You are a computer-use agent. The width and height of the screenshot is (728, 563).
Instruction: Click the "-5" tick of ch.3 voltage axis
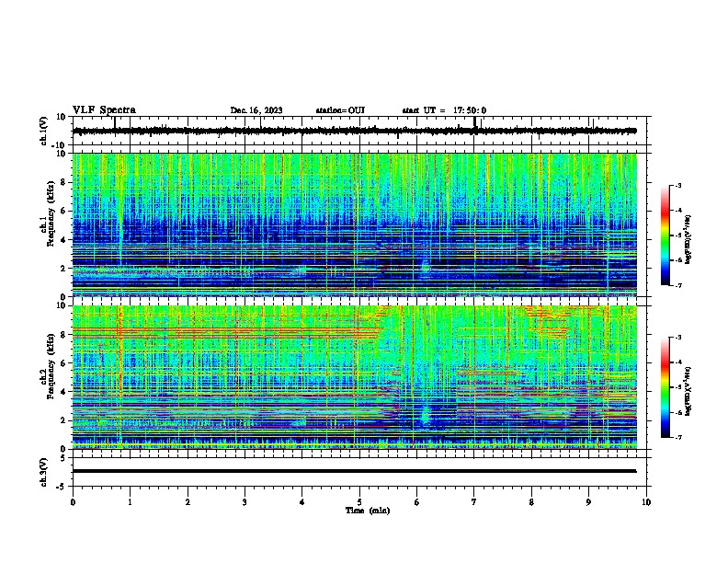(x=63, y=487)
